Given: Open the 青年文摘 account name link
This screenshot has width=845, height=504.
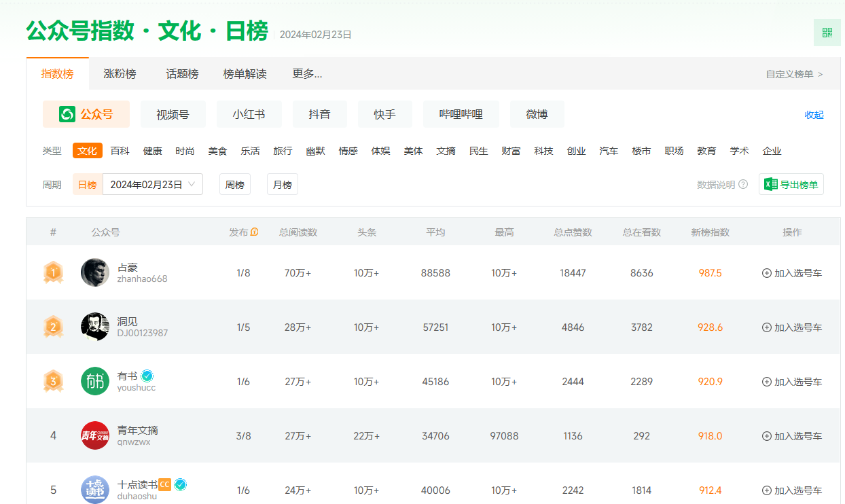Looking at the screenshot, I should click(138, 430).
